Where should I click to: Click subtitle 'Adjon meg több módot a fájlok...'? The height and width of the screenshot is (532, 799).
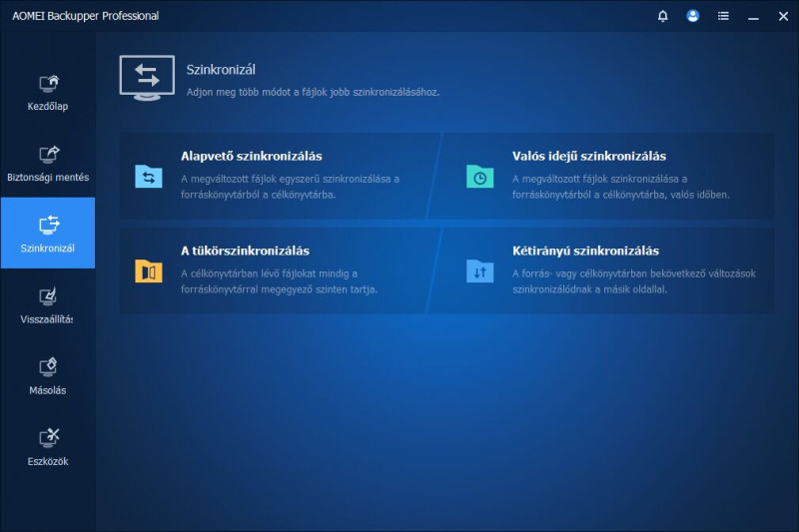tap(313, 92)
